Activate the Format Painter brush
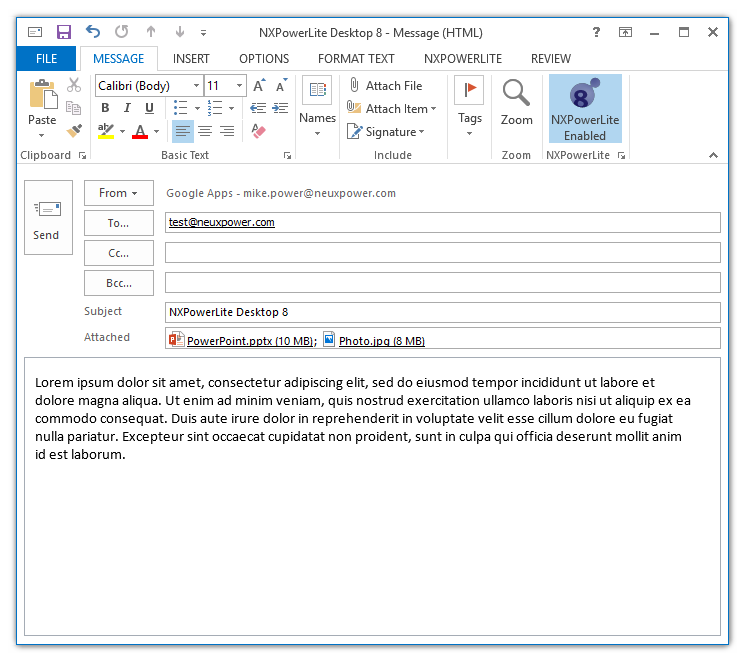The image size is (745, 660). tap(74, 131)
